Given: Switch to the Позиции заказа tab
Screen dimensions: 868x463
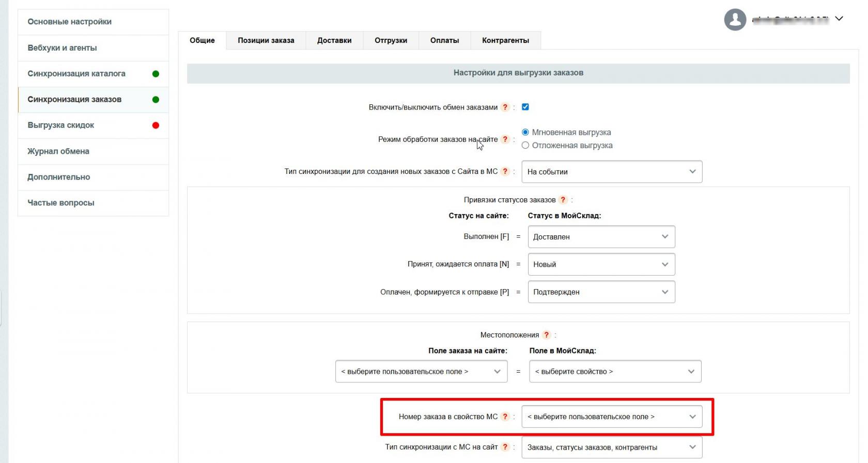Looking at the screenshot, I should coord(266,40).
